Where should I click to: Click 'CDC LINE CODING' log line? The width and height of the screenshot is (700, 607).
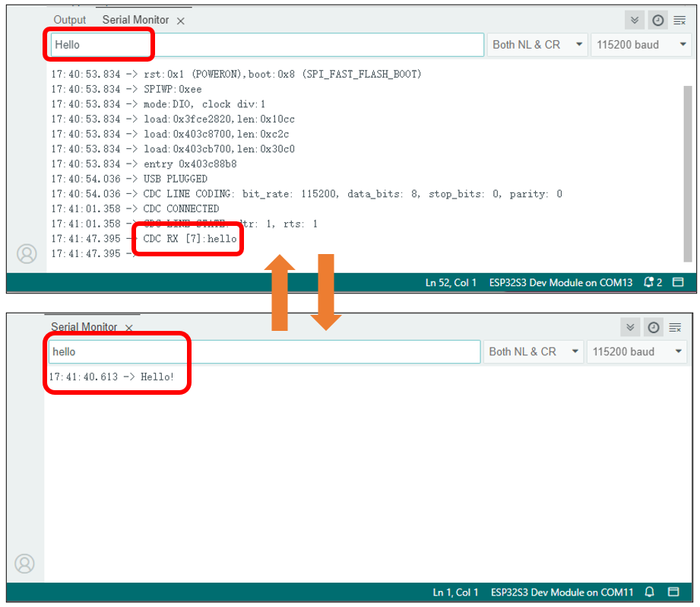tap(307, 194)
